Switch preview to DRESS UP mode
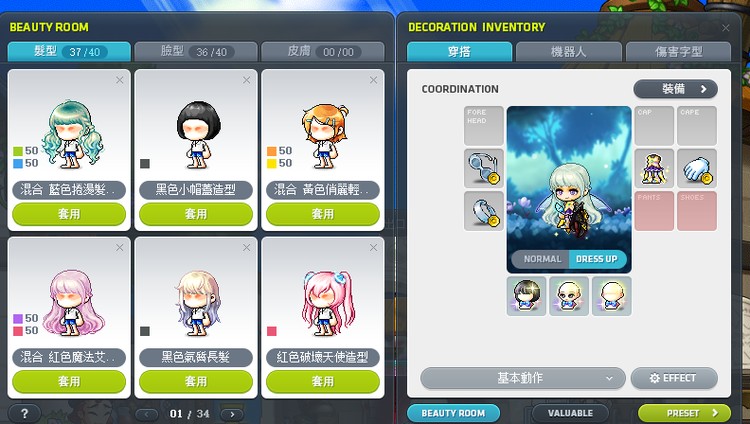This screenshot has width=750, height=424. (x=597, y=259)
